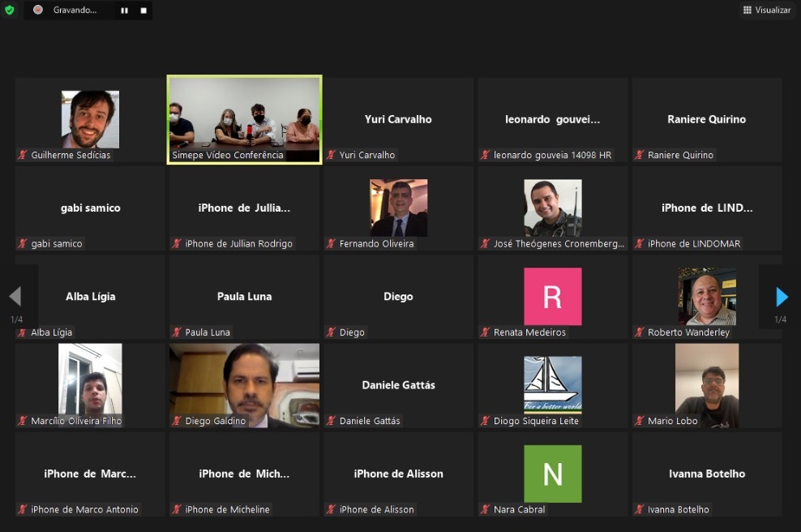The height and width of the screenshot is (532, 801).
Task: Select Roberto Wanderley's participant tile
Action: coord(707,296)
